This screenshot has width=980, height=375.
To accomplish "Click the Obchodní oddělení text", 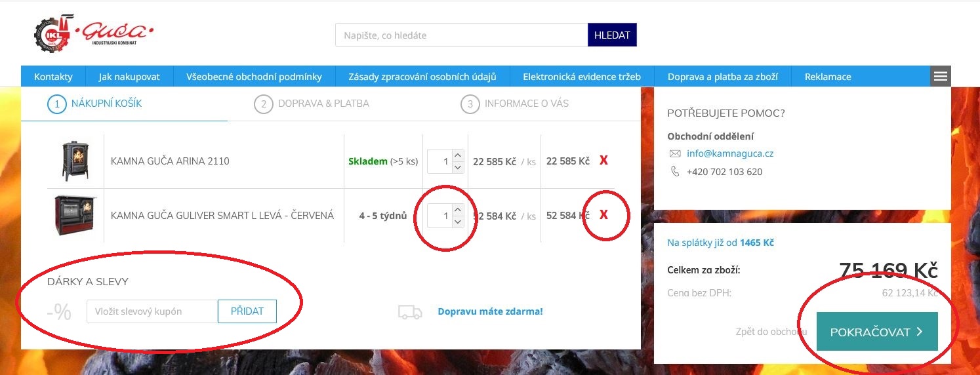I will (x=710, y=136).
